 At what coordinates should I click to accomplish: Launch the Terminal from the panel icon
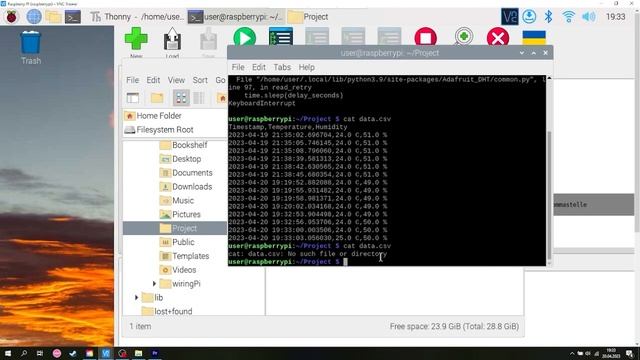(73, 17)
